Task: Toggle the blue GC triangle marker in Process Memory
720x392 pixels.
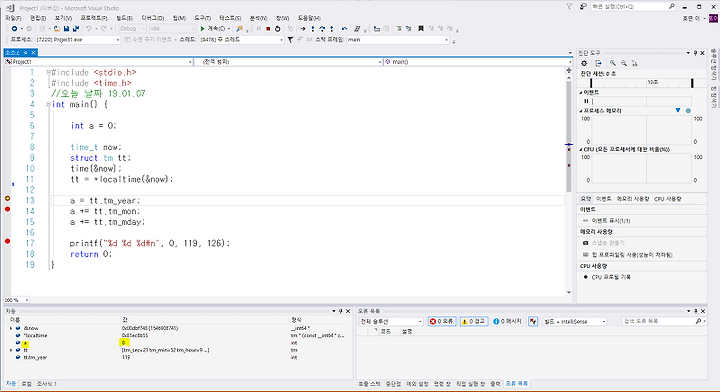Action: pos(678,111)
